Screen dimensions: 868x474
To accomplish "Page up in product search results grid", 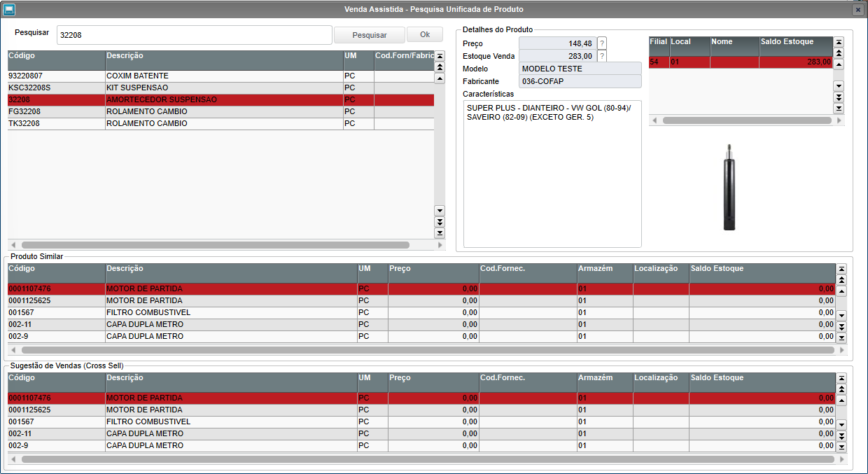I will pyautogui.click(x=440, y=67).
